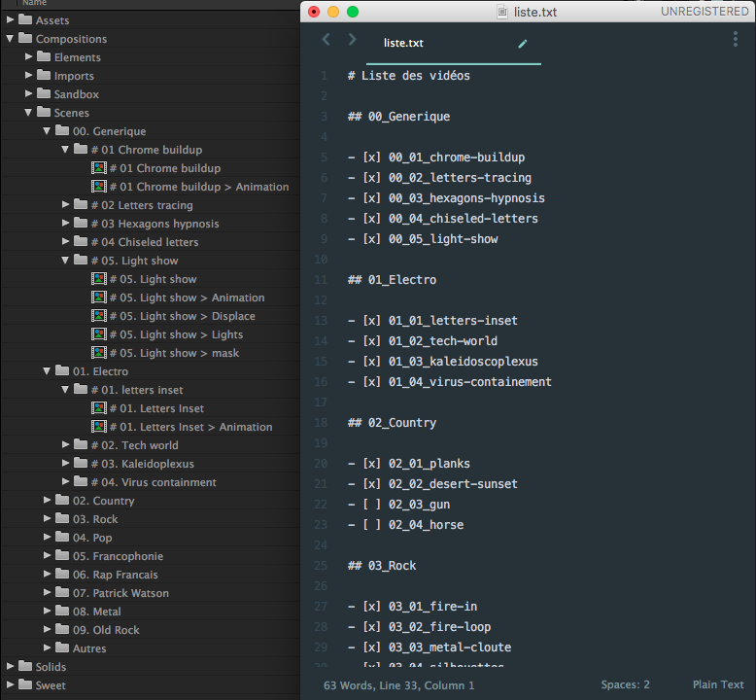Open the Plain Text syntax selector
Viewport: 756px width, 700px height.
718,684
